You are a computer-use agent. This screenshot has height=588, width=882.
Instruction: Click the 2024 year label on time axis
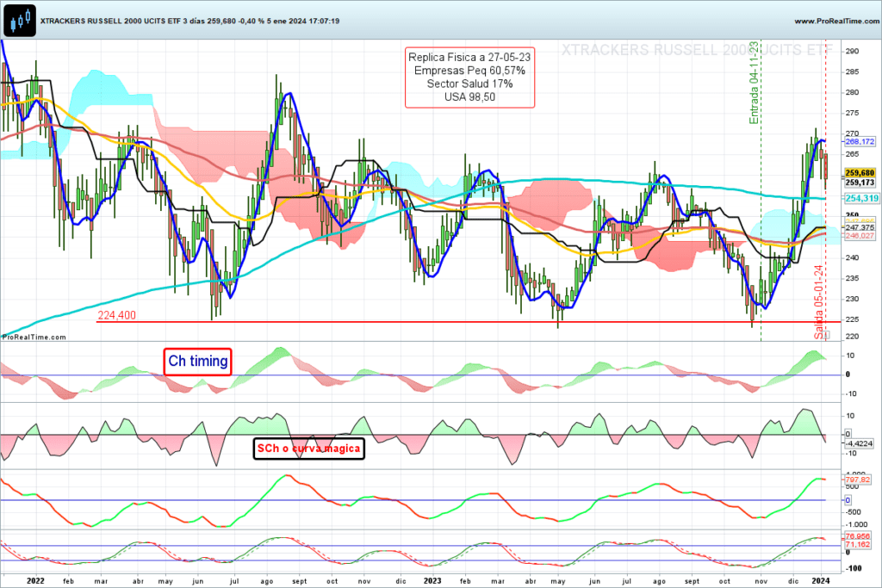[x=821, y=581]
